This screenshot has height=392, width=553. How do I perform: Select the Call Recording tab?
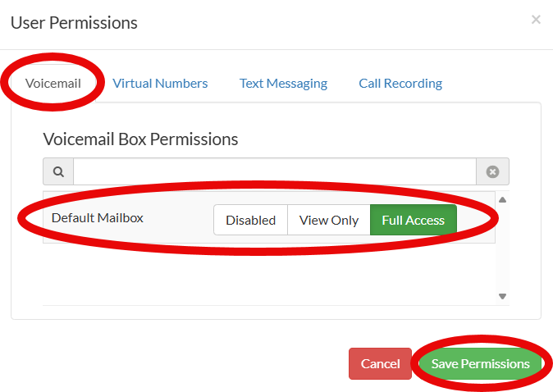[400, 83]
